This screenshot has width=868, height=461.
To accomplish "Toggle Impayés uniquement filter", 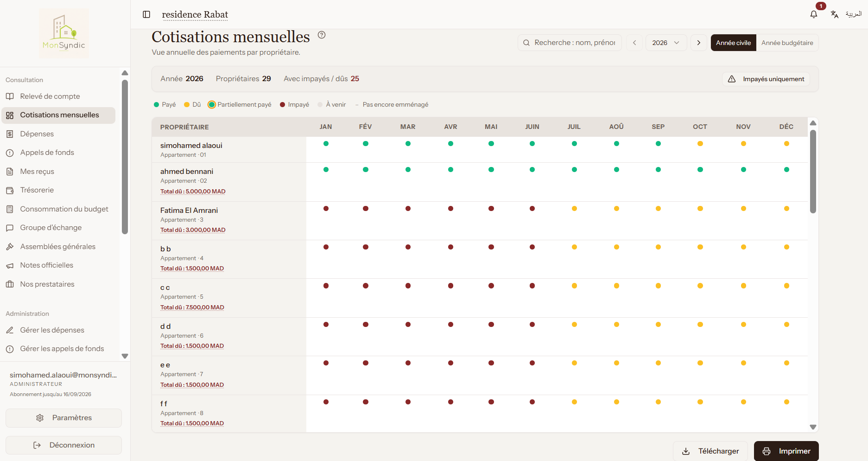I will point(766,79).
